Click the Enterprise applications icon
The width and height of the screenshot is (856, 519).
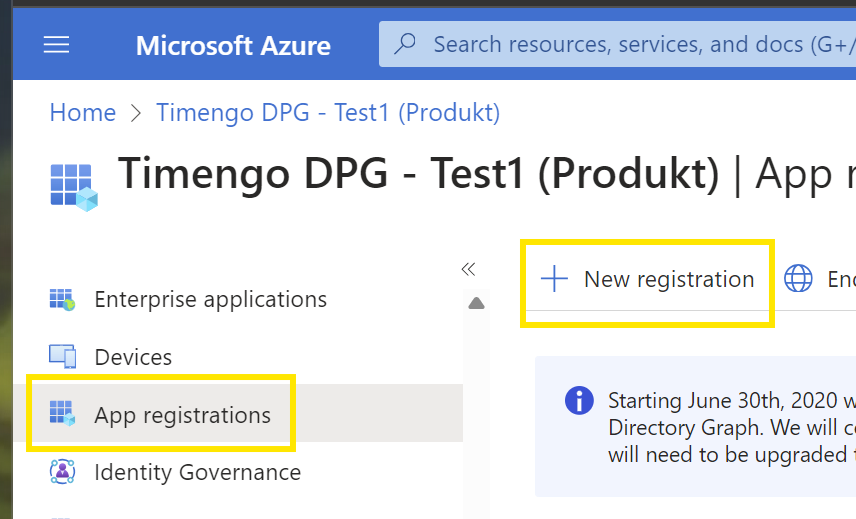click(62, 299)
